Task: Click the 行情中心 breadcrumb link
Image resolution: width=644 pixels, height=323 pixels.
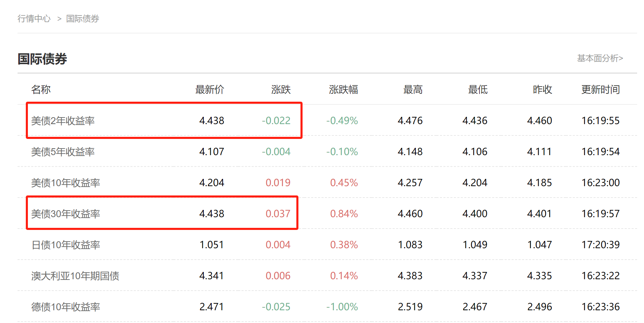Action: point(34,19)
